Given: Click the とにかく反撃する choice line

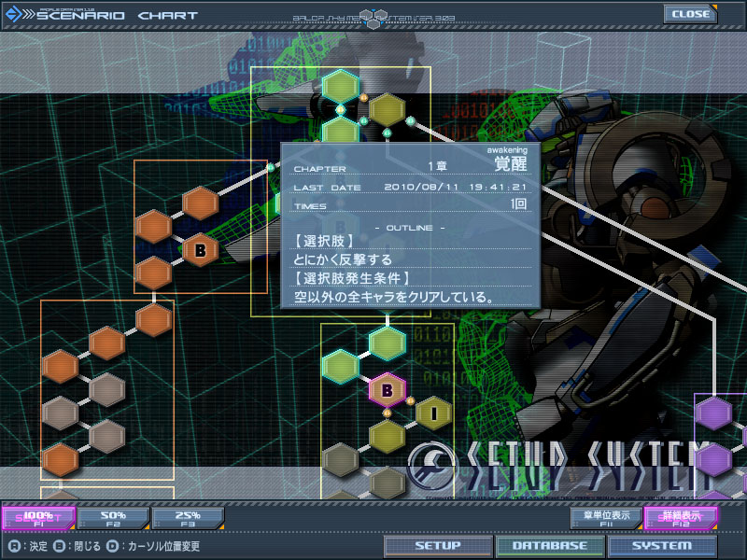Looking at the screenshot, I should pyautogui.click(x=343, y=259).
